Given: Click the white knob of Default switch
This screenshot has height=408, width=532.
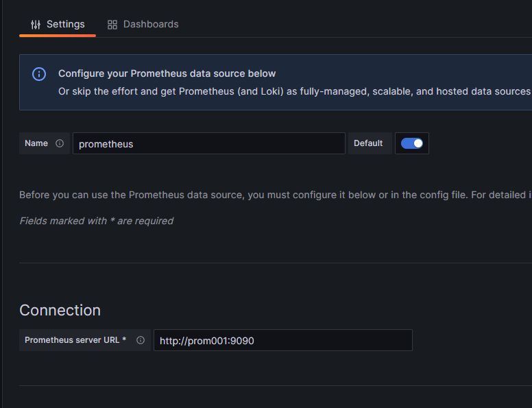Looking at the screenshot, I should pyautogui.click(x=418, y=143).
